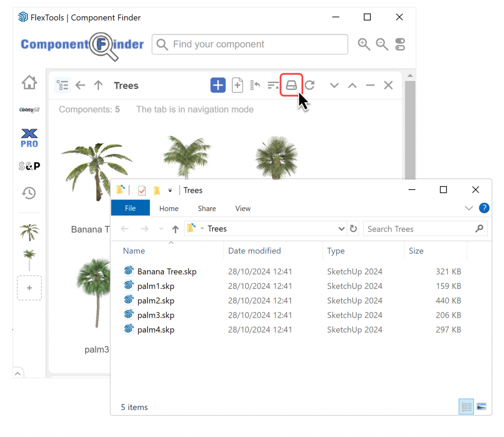Open the Customize Quick Access Toolbar dropdown
The height and width of the screenshot is (437, 504).
(170, 190)
